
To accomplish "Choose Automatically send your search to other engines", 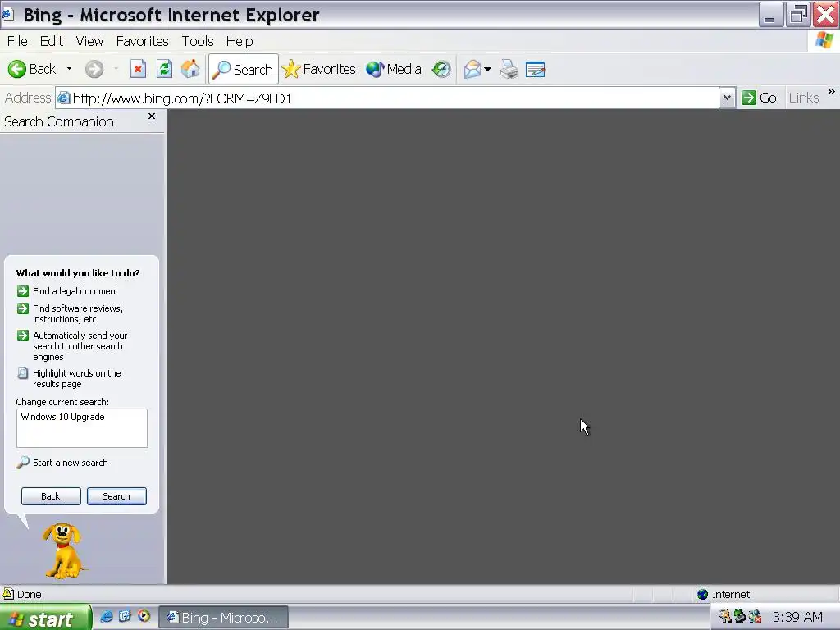I will (80, 346).
